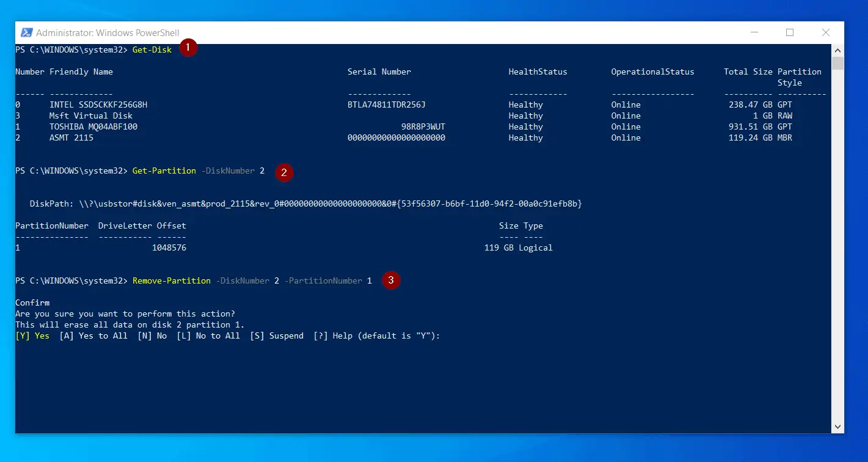Screen dimensions: 868x462
Task: Click the 119 GB partition size
Action: click(x=499, y=248)
